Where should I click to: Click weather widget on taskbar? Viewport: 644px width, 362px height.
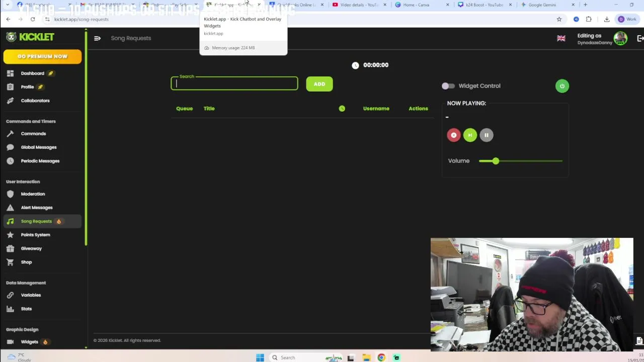[x=19, y=357]
